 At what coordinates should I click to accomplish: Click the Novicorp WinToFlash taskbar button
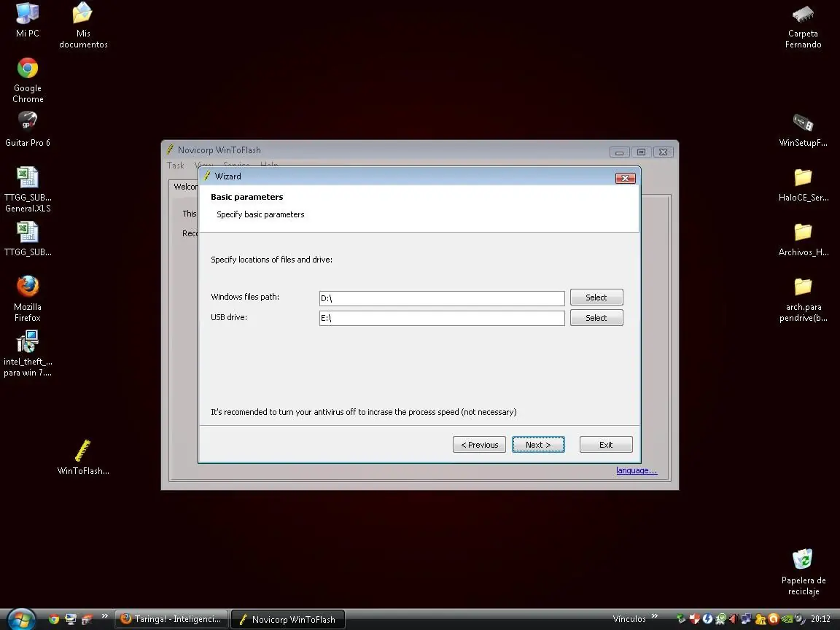(x=288, y=619)
